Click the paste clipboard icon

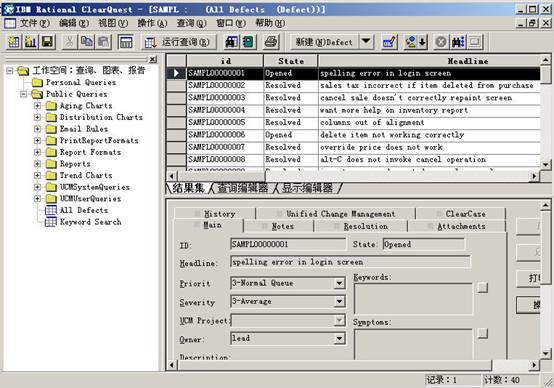(104, 42)
